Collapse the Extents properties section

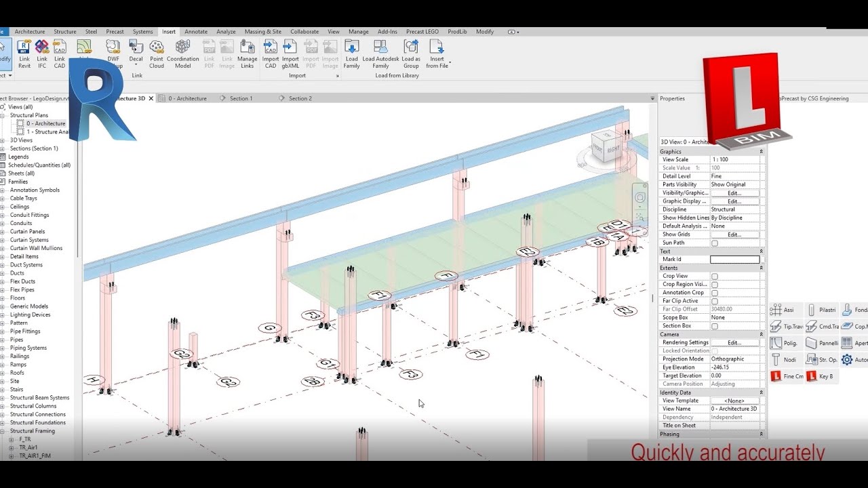[x=761, y=268]
